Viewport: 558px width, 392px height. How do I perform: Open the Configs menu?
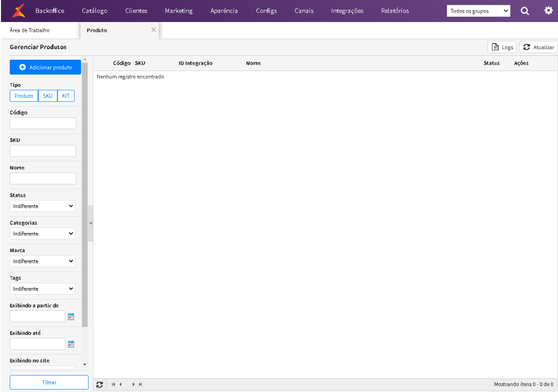266,11
